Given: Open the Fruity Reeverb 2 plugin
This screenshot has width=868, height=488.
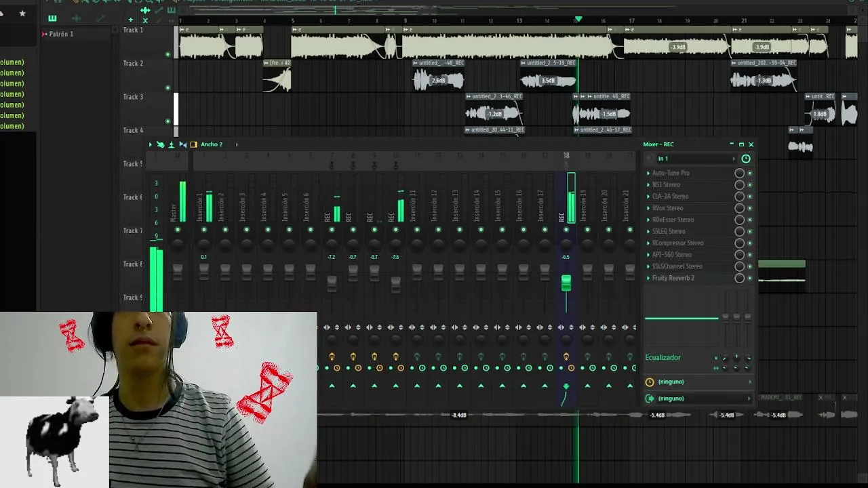Looking at the screenshot, I should click(x=673, y=278).
